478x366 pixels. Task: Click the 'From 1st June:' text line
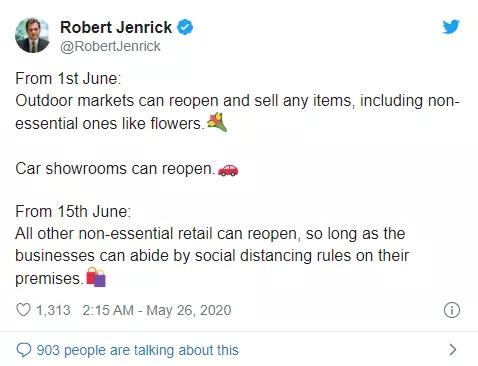click(x=68, y=79)
